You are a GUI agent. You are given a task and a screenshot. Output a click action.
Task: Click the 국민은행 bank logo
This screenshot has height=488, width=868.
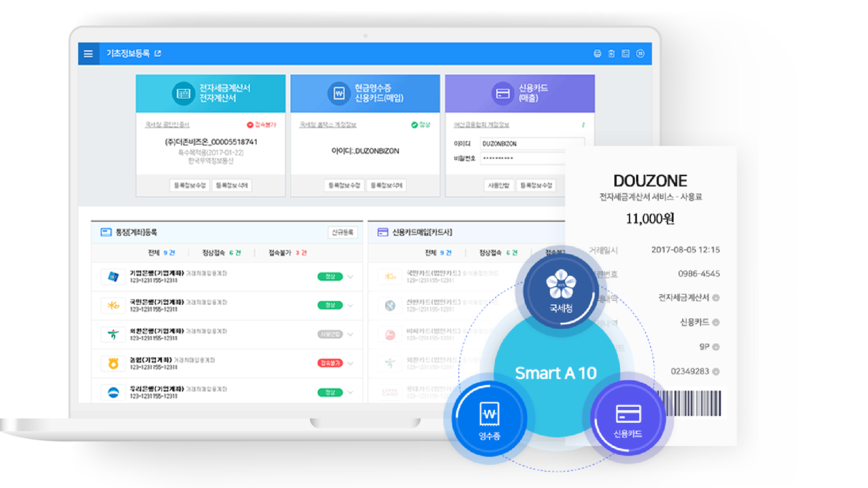[113, 305]
